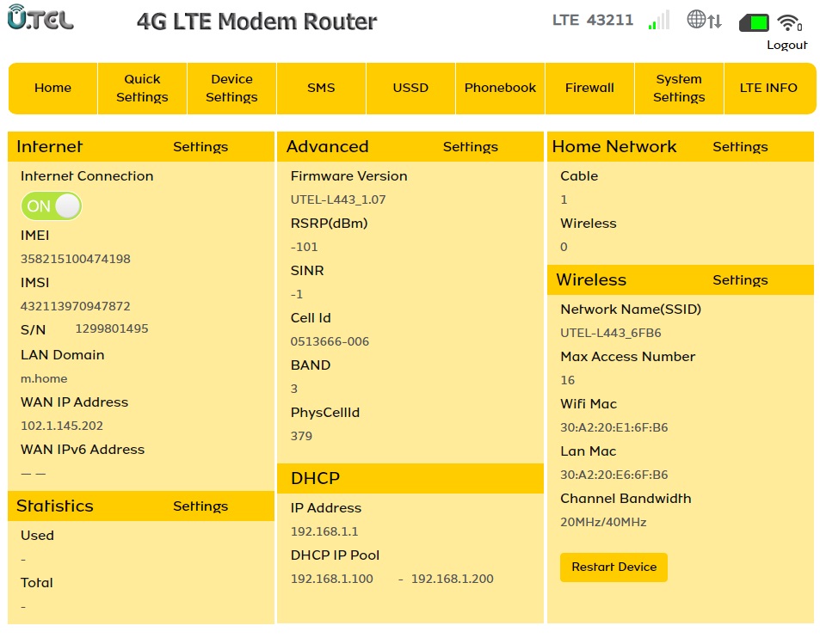This screenshot has width=820, height=644.
Task: Click the Statistics section heading
Action: (x=55, y=506)
